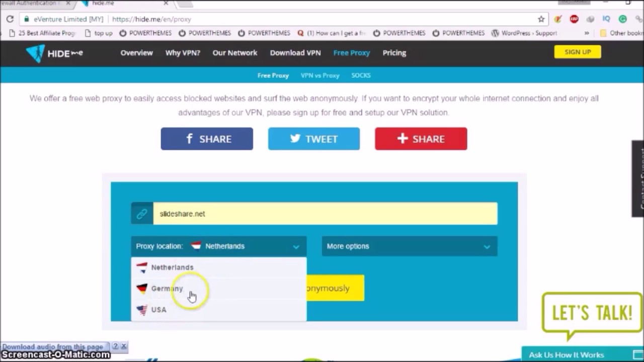Open the red AdBlock extension icon

(x=574, y=19)
